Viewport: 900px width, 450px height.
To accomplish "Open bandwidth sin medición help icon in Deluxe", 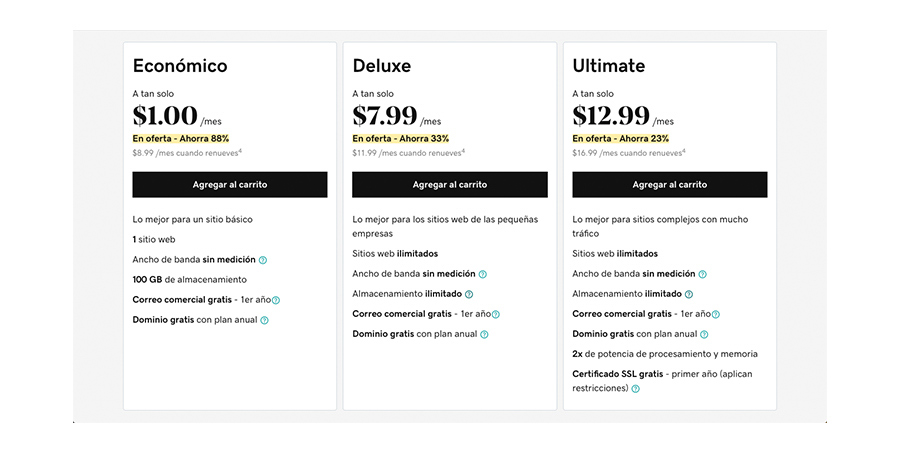I will (483, 274).
